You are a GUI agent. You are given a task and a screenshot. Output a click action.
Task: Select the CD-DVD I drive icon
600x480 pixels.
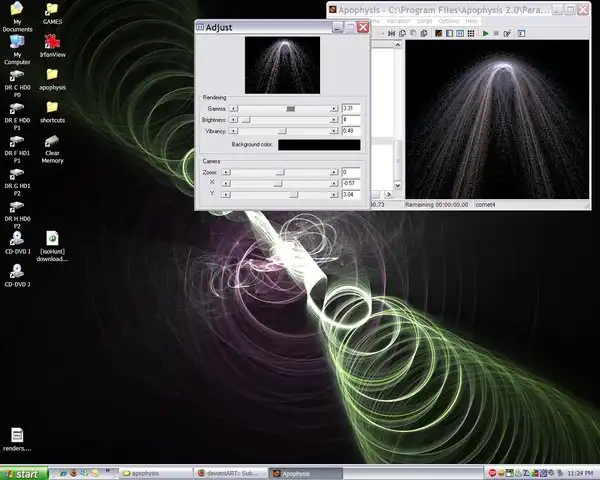coord(17,239)
